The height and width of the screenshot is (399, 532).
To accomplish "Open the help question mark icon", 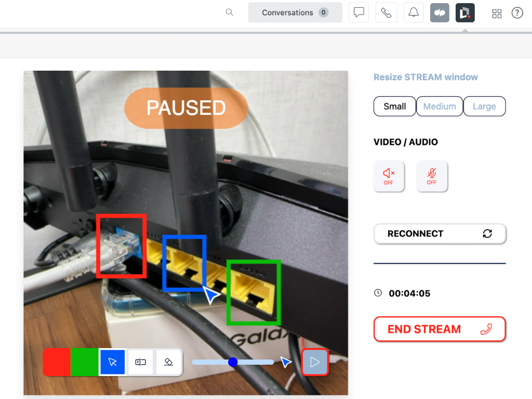I will point(517,13).
